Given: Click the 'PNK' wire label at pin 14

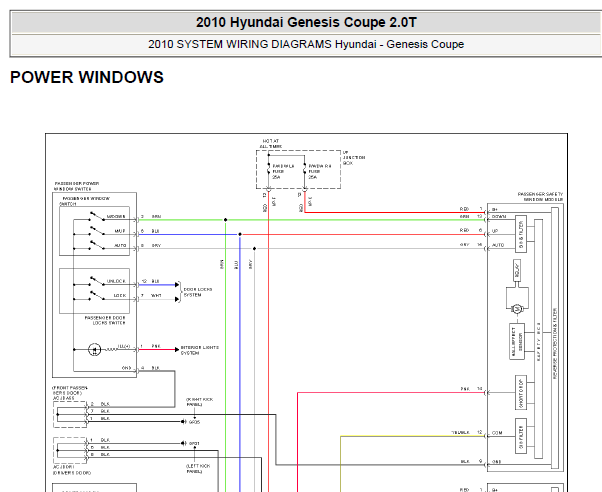Looking at the screenshot, I should (465, 389).
